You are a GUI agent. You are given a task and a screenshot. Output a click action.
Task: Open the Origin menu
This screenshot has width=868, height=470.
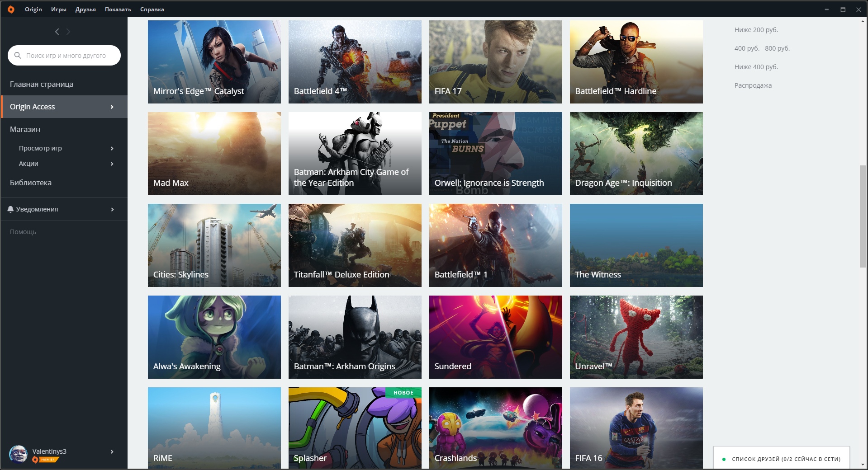[33, 9]
